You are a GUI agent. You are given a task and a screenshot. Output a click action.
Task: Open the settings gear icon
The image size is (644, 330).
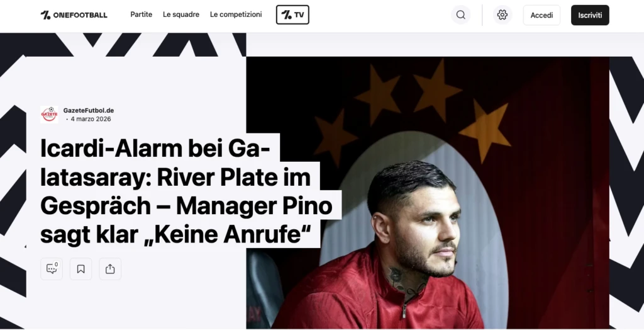[x=502, y=15]
